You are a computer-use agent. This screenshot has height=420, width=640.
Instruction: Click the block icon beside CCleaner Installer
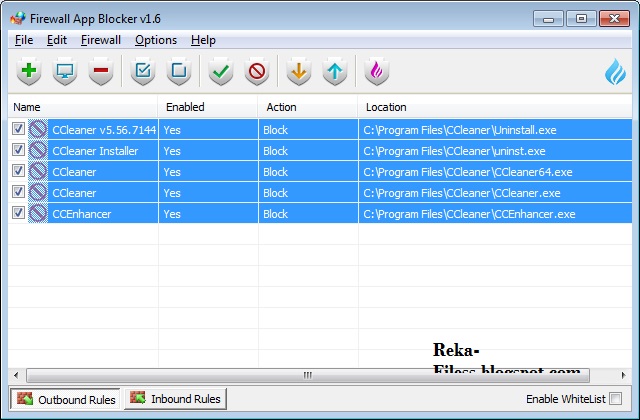point(38,151)
